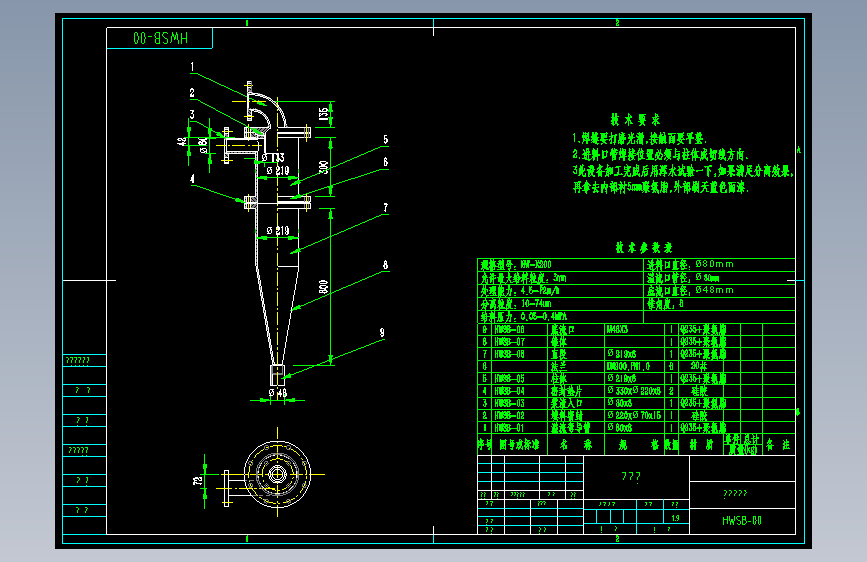Click the Ø133 dimension text
Image resolution: width=867 pixels, height=562 pixels.
coord(273,158)
